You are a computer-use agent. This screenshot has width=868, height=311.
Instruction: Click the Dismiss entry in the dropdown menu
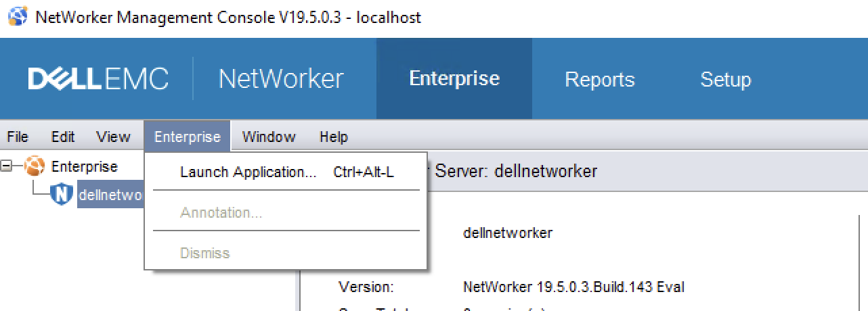[204, 254]
